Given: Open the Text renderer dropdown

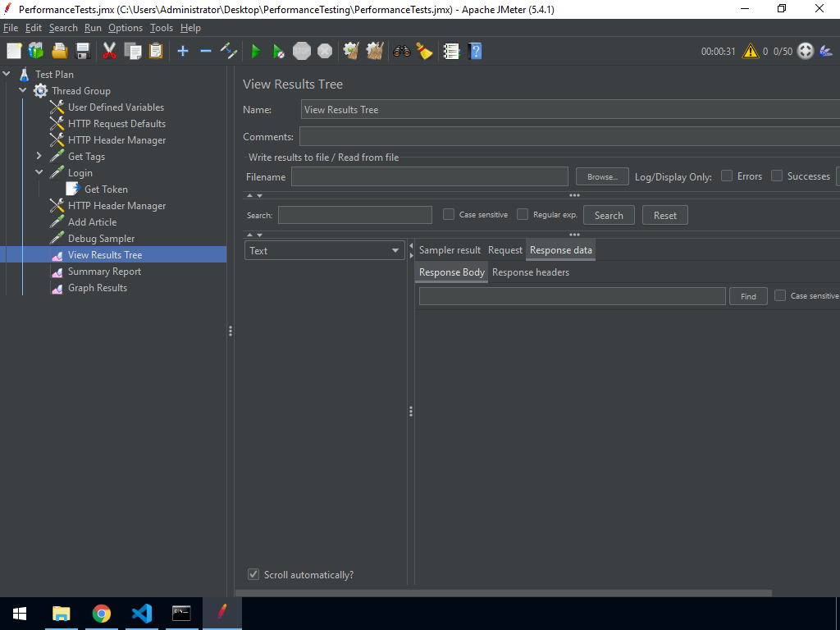Looking at the screenshot, I should pos(325,251).
